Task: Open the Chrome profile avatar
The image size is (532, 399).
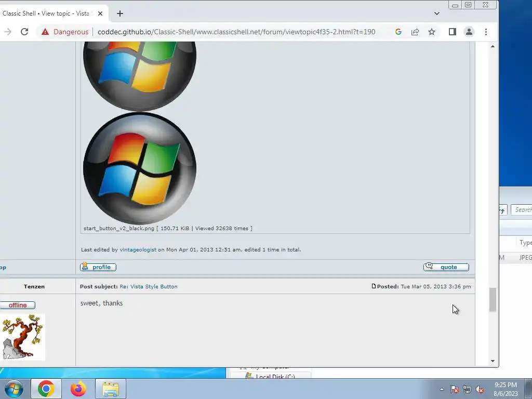Action: pyautogui.click(x=469, y=32)
